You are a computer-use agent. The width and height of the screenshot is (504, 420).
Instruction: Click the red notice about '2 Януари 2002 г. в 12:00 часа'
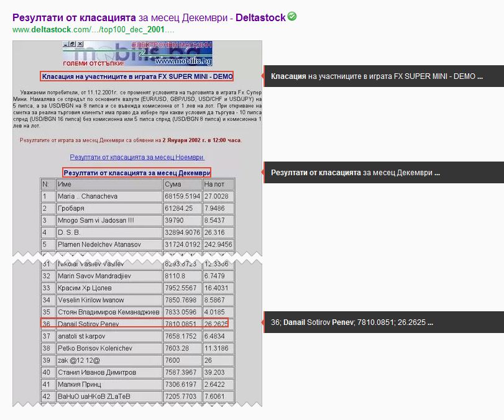(131, 140)
